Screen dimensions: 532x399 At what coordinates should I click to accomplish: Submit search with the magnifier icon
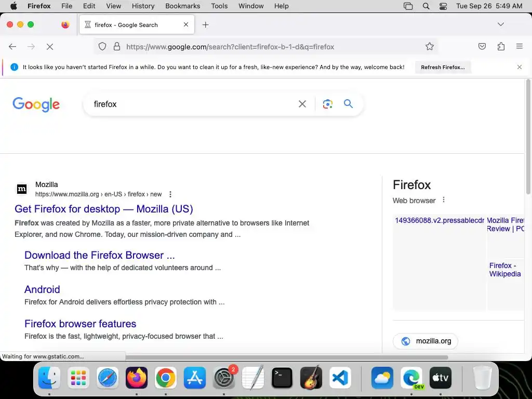pyautogui.click(x=349, y=104)
